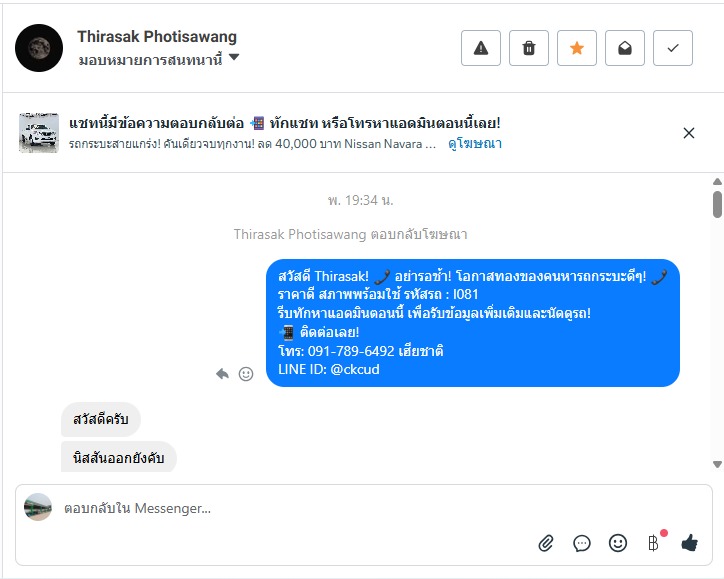Delete conversation with trash icon

[529, 48]
